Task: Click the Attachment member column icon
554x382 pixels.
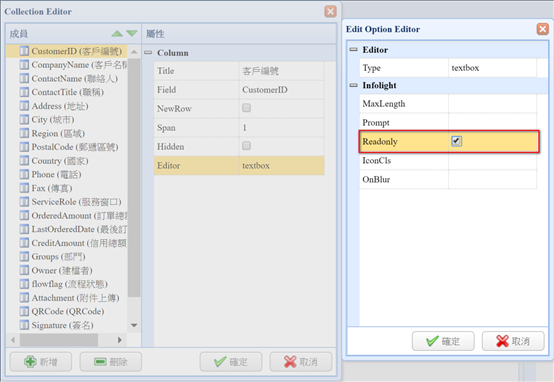Action: (x=24, y=298)
